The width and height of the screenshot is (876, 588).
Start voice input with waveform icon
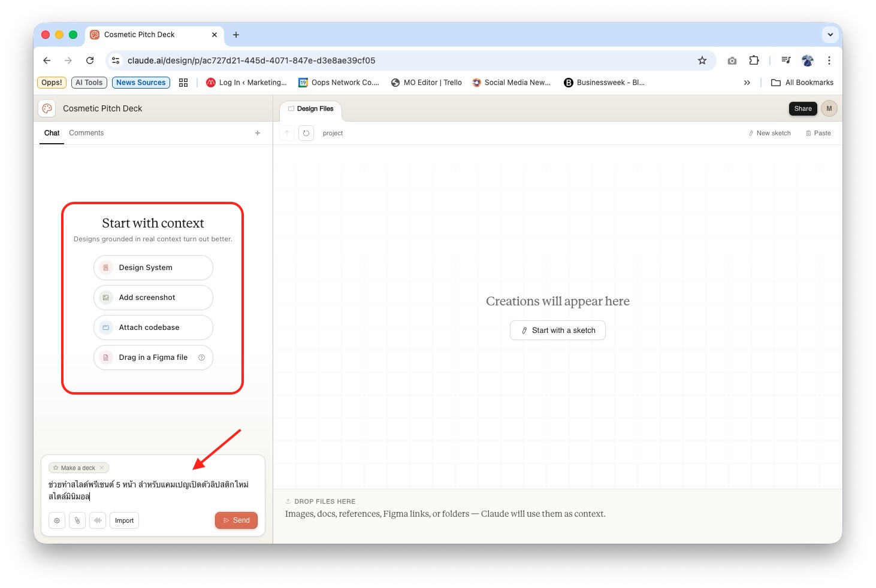pyautogui.click(x=98, y=520)
